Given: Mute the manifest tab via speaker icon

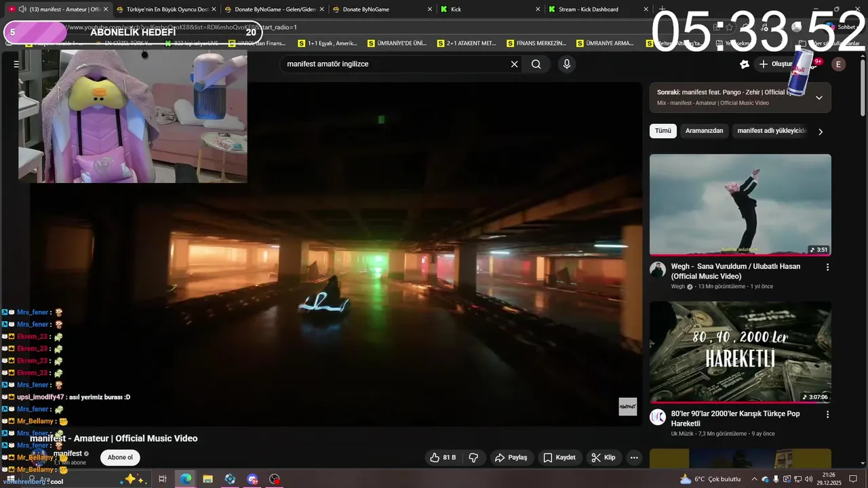Looking at the screenshot, I should [x=22, y=9].
